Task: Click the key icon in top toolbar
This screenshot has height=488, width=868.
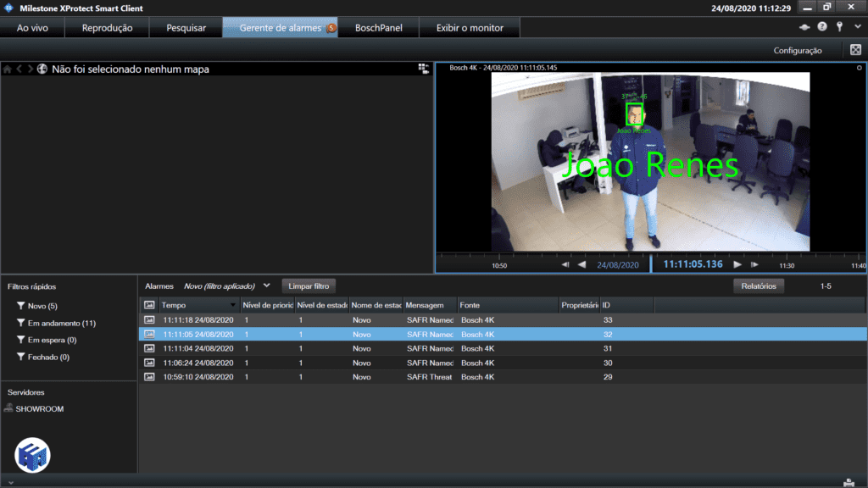Action: click(x=839, y=27)
